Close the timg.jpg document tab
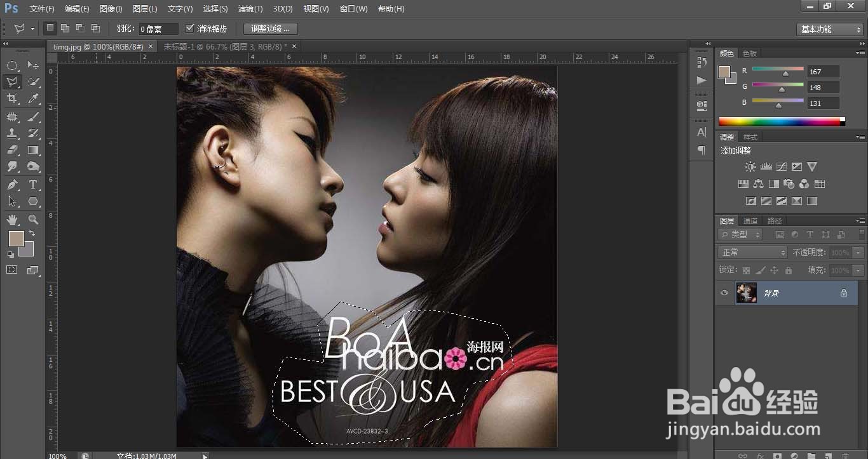The width and height of the screenshot is (868, 459). click(x=151, y=46)
